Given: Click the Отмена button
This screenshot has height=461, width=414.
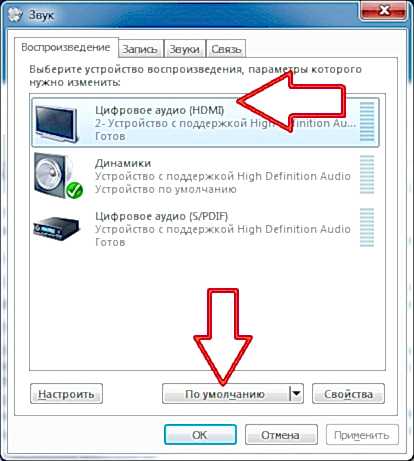Looking at the screenshot, I should tap(281, 435).
